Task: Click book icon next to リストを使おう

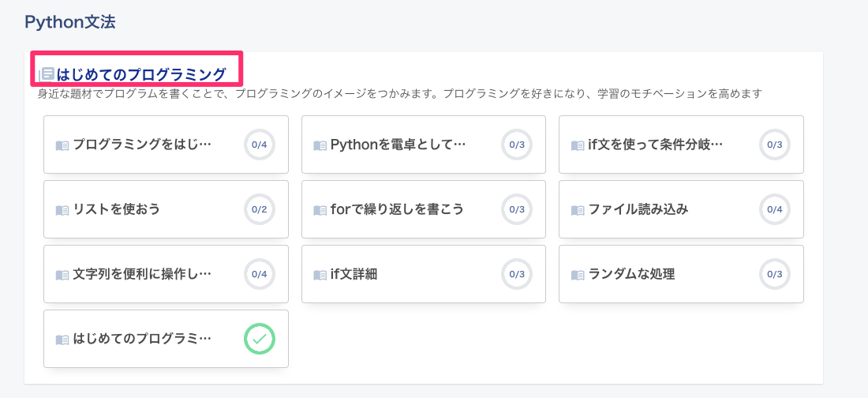Action: [x=62, y=210]
